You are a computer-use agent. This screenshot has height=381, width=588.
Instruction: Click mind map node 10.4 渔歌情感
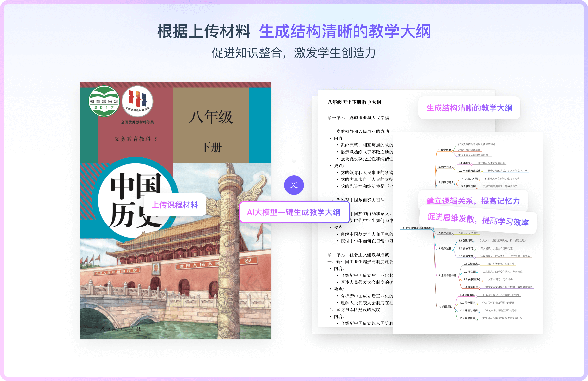[x=467, y=318]
